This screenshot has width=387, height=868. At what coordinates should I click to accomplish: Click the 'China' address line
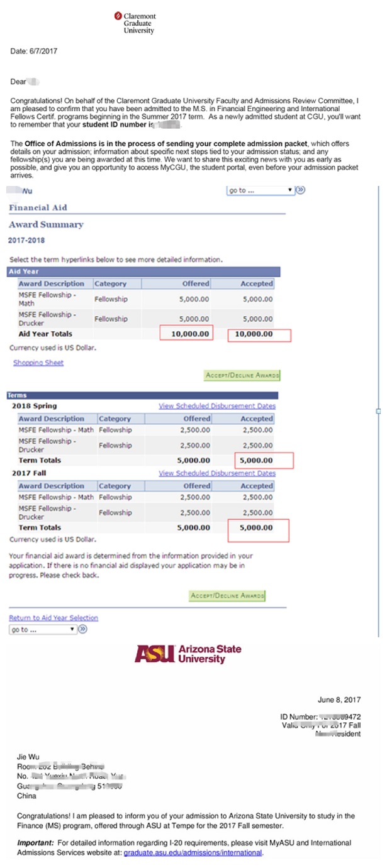pyautogui.click(x=27, y=796)
